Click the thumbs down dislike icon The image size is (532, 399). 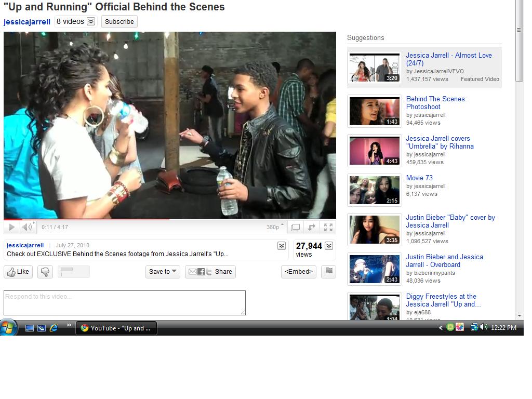pyautogui.click(x=45, y=272)
